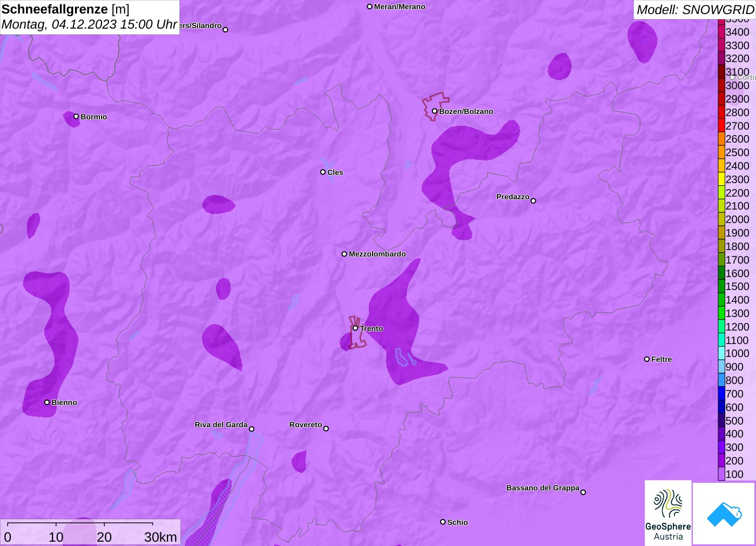
Task: Click the blue lake outlines southeast of Trento
Action: point(406,357)
